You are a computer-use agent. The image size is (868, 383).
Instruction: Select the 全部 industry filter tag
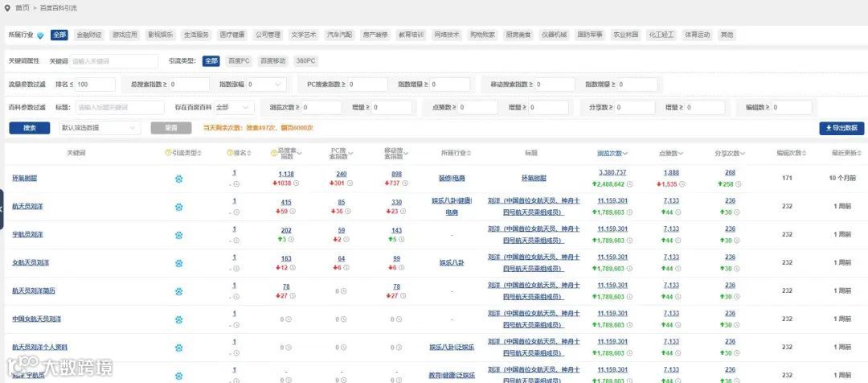point(59,35)
